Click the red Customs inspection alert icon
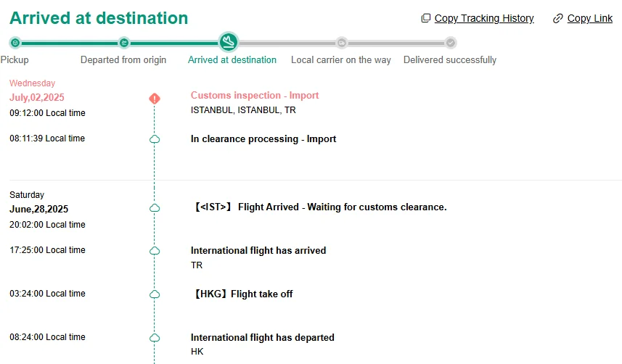 [x=154, y=99]
